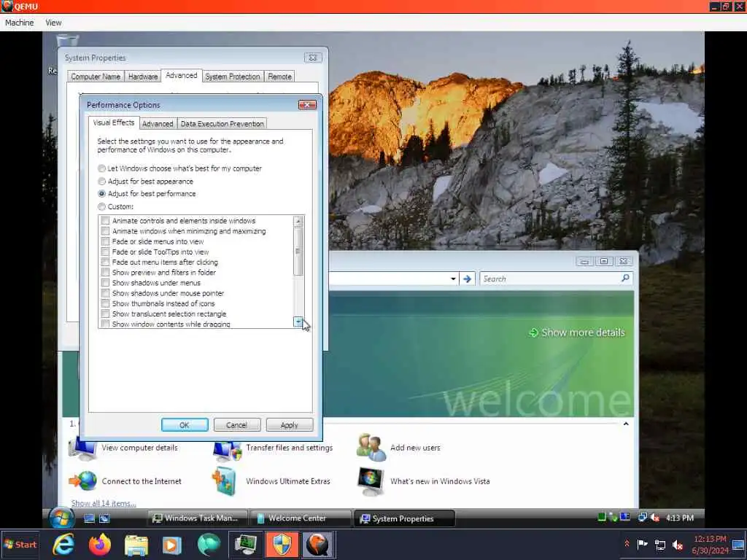The width and height of the screenshot is (747, 560).
Task: Click Apply in Performance Options
Action: pyautogui.click(x=289, y=425)
